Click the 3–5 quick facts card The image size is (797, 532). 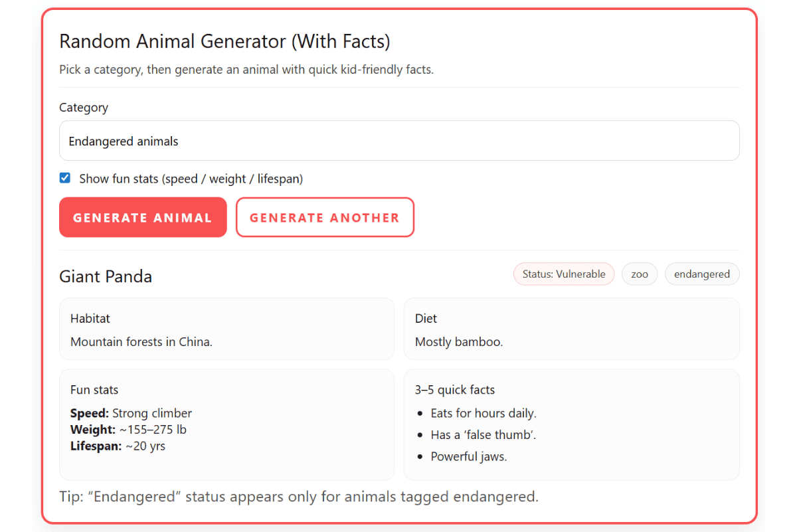tap(571, 424)
